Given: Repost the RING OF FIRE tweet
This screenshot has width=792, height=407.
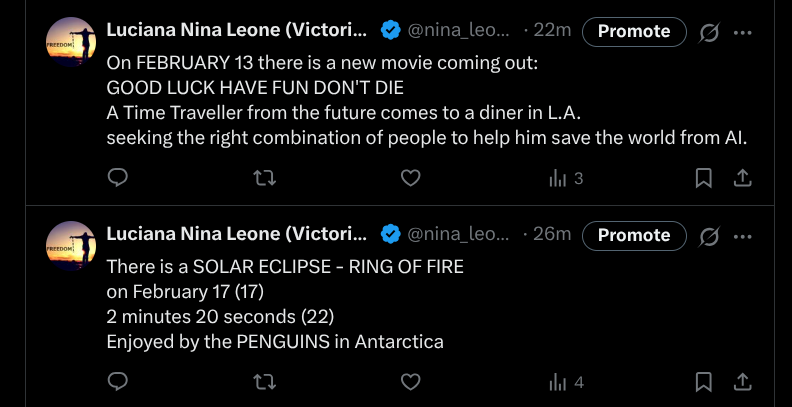Looking at the screenshot, I should (x=265, y=382).
